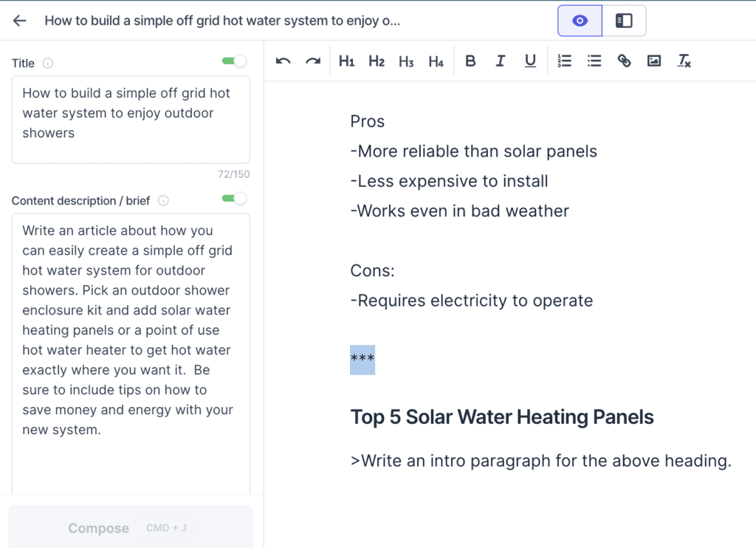Click the back arrow icon

point(20,21)
